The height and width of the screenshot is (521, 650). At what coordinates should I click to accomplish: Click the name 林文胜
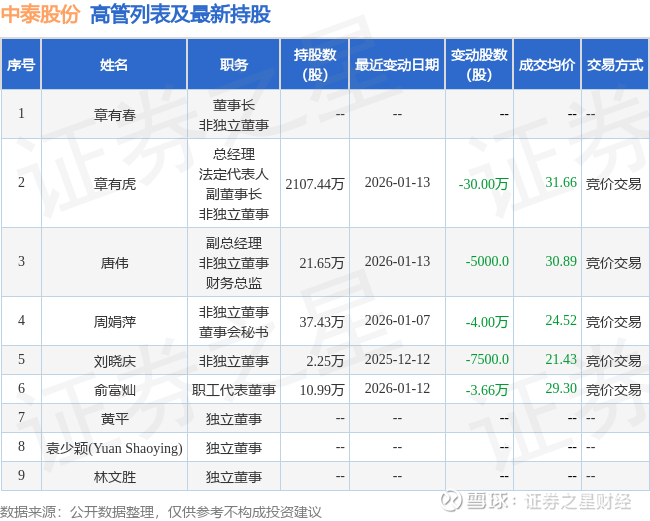click(x=114, y=477)
